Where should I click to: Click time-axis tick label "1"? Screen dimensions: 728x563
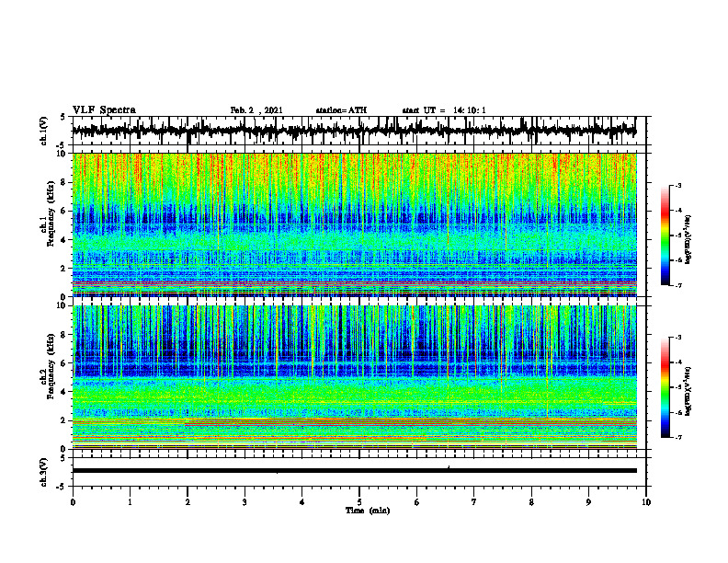coord(130,502)
